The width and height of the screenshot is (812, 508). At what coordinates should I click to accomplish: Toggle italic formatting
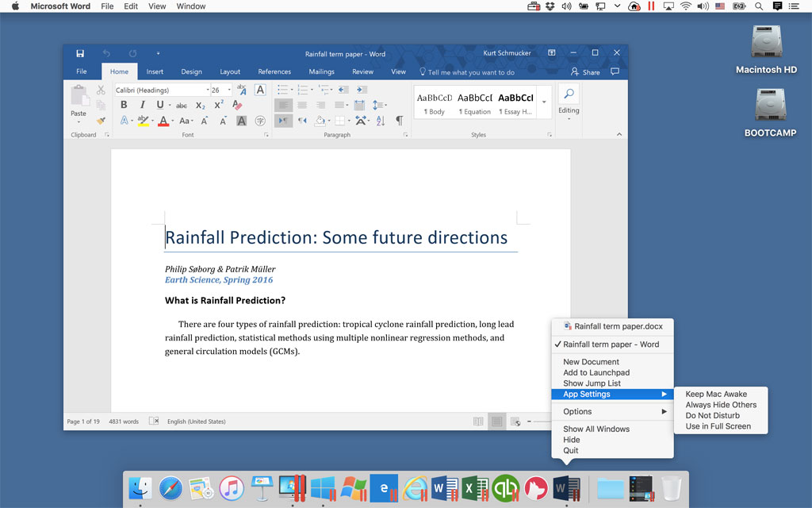tap(143, 105)
